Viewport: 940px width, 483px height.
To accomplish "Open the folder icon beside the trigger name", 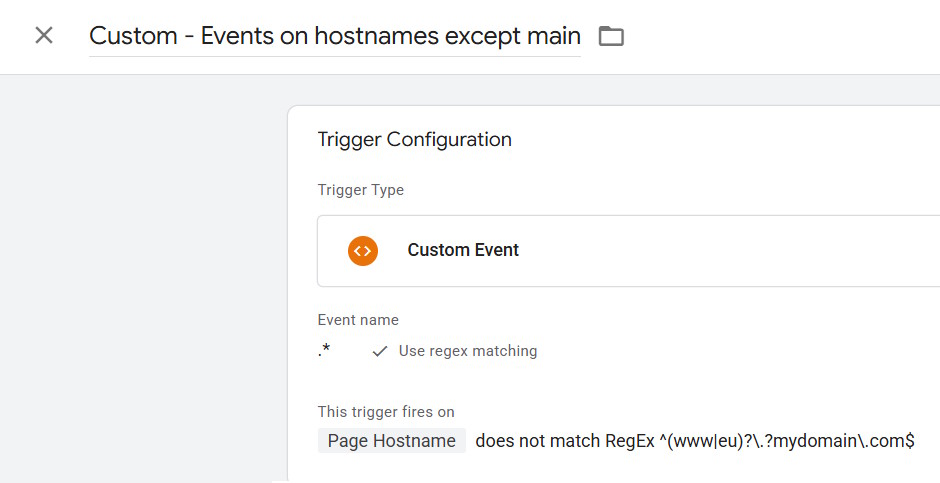I will tap(611, 37).
